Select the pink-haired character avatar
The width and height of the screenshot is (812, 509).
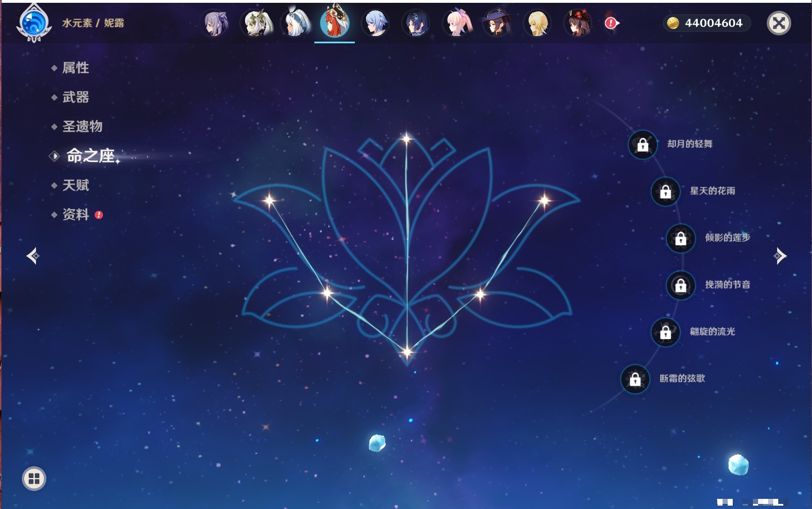click(x=457, y=24)
